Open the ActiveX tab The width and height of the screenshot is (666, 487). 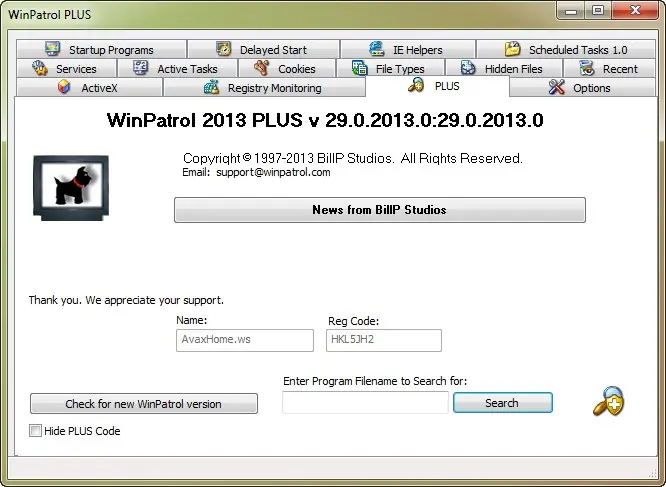coord(90,87)
